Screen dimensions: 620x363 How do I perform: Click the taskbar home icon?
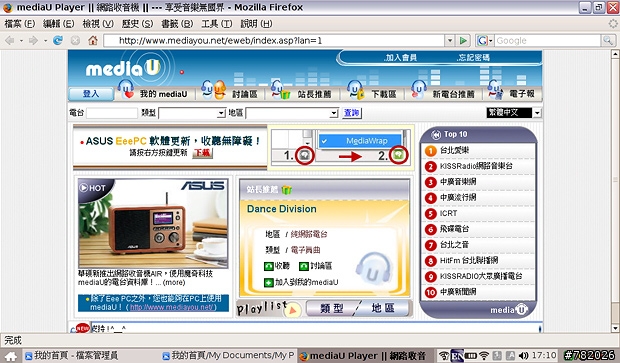[x=11, y=356]
